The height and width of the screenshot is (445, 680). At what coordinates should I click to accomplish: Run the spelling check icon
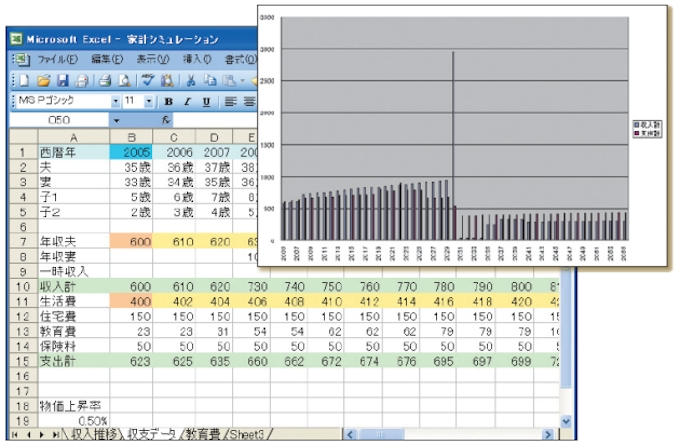click(x=147, y=80)
